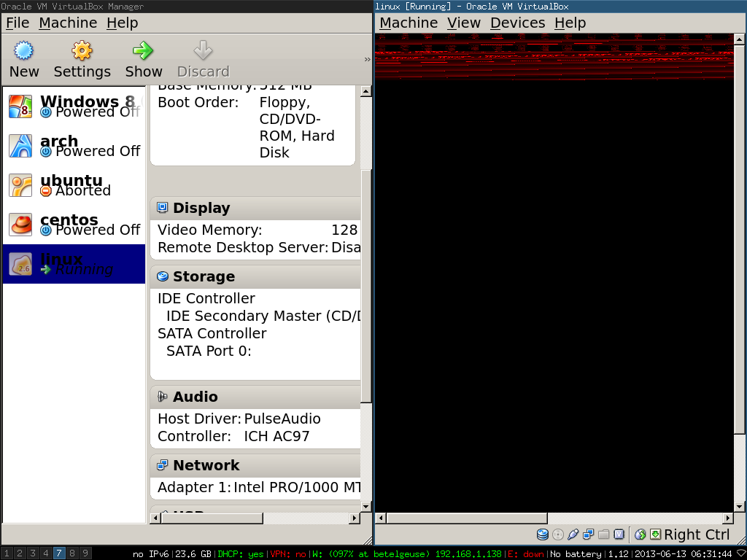Switch to workspace 1 in the status bar
This screenshot has height=560, width=747.
(x=7, y=553)
